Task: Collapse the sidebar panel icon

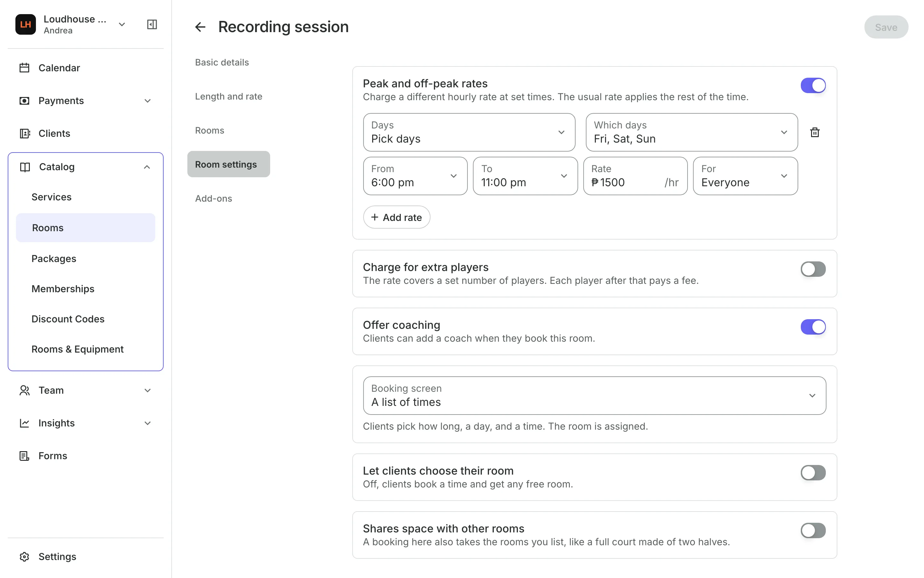Action: point(152,24)
